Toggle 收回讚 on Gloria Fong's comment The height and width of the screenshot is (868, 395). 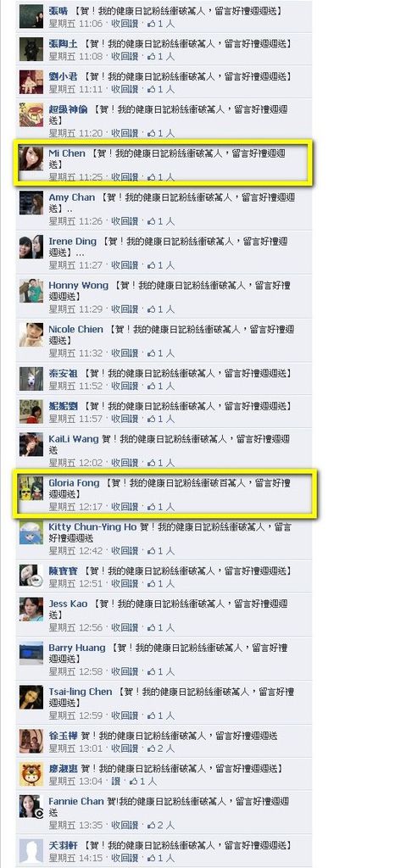point(125,507)
